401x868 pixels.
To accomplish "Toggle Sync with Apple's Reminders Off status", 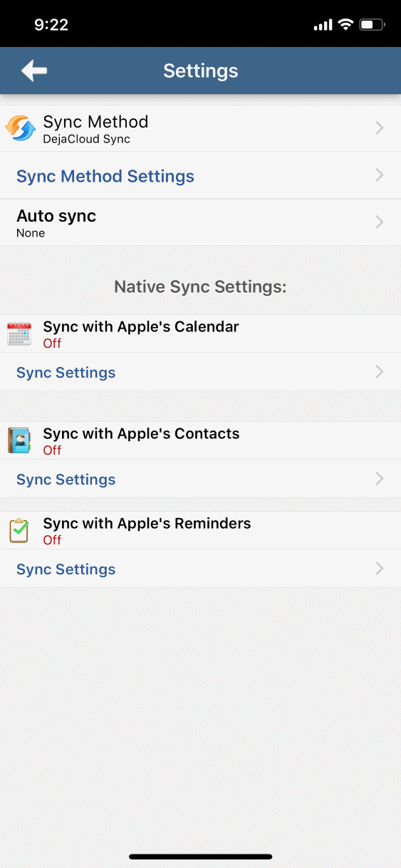I will [52, 540].
